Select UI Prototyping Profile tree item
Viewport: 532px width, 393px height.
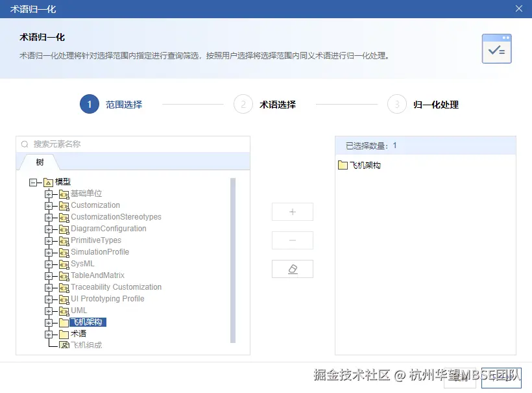click(107, 299)
